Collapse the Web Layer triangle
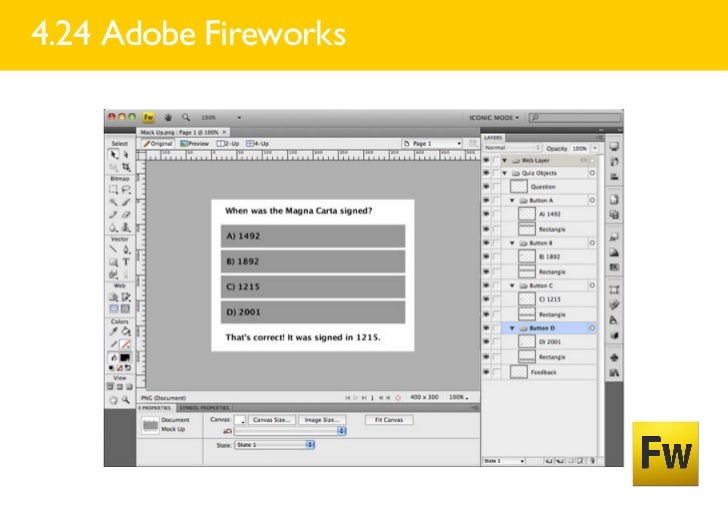728x515 pixels. pos(505,160)
